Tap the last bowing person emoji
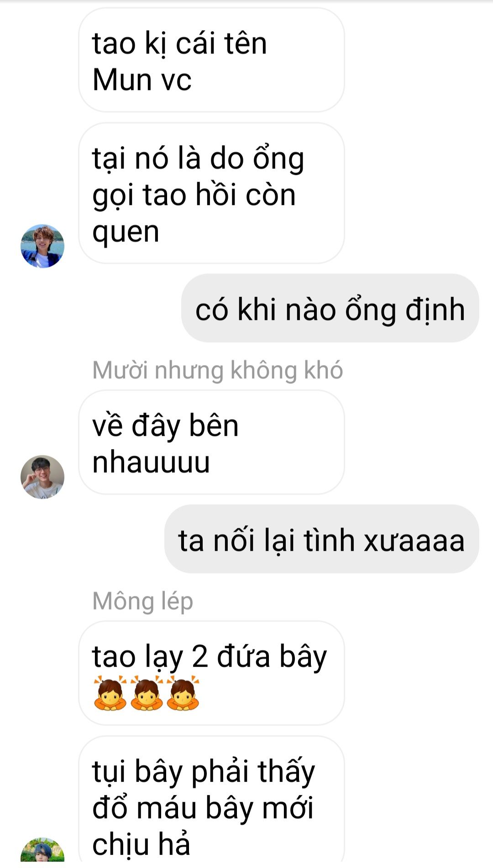The height and width of the screenshot is (868, 493). 183,694
